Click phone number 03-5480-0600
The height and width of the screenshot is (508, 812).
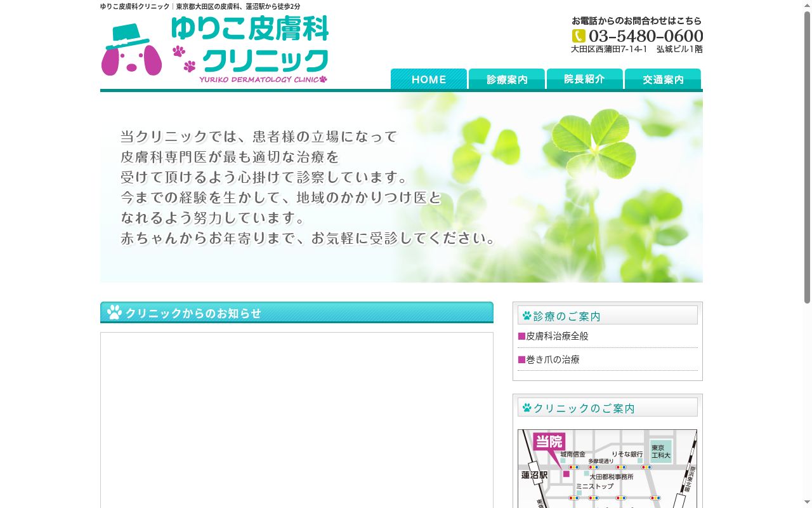click(x=646, y=36)
